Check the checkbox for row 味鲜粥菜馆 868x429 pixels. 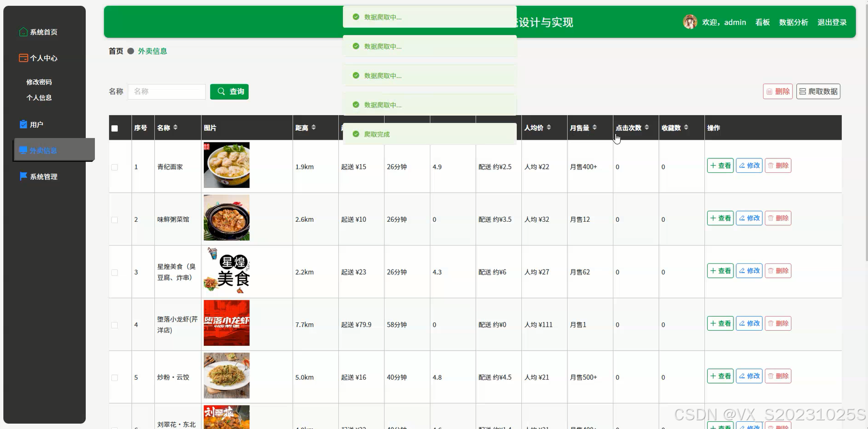(x=115, y=220)
